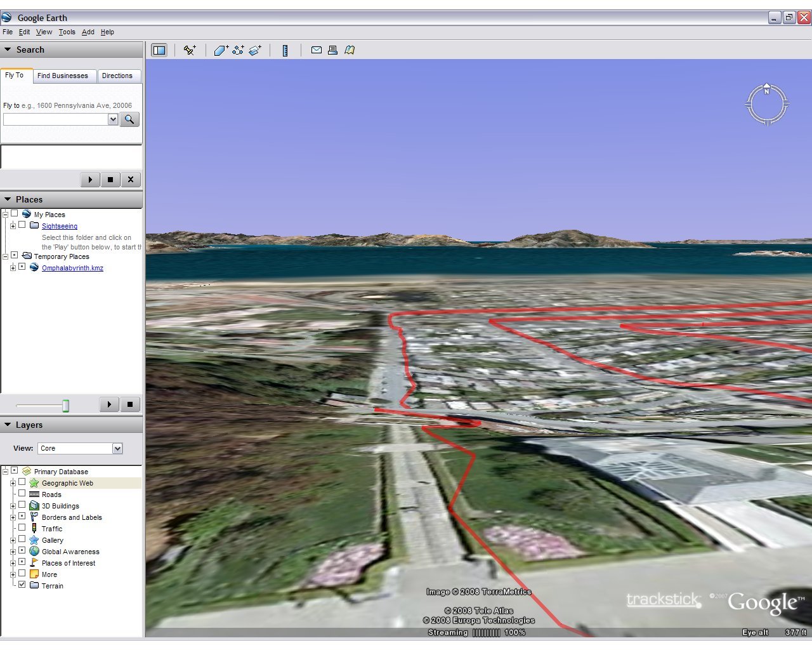Click the My Places globe icon
The width and height of the screenshot is (812, 650).
click(27, 214)
